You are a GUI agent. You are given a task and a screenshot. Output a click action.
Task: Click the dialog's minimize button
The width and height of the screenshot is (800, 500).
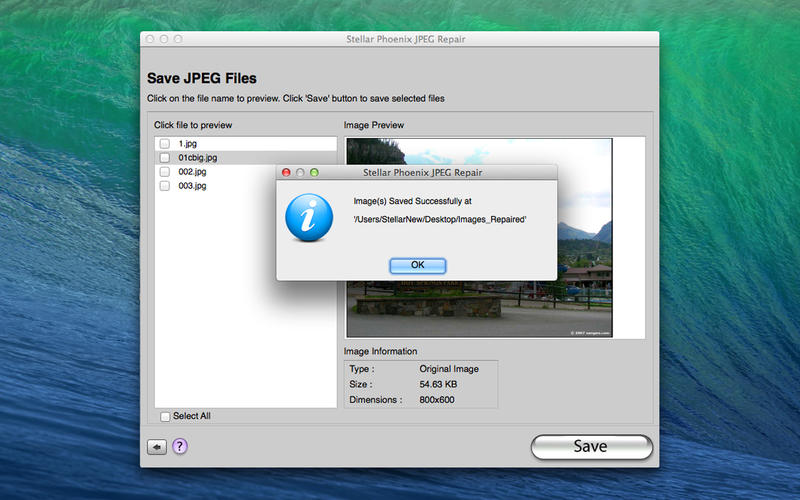pyautogui.click(x=300, y=172)
